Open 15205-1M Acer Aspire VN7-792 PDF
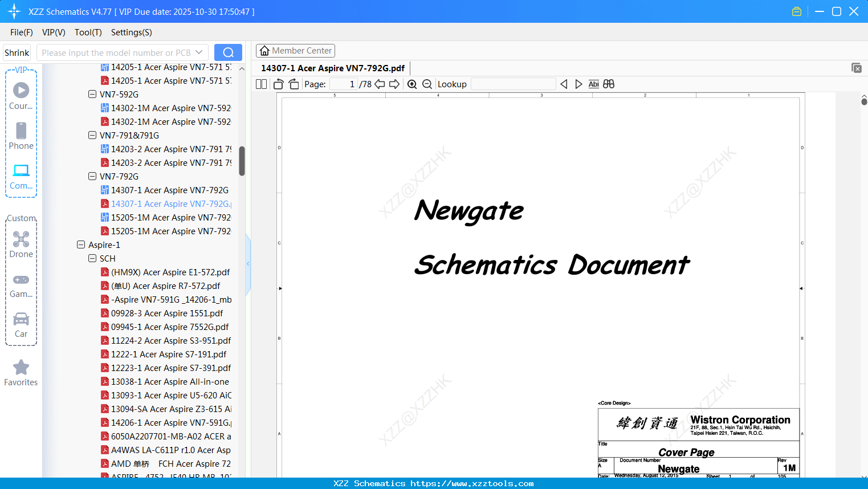The width and height of the screenshot is (868, 489). tap(166, 231)
